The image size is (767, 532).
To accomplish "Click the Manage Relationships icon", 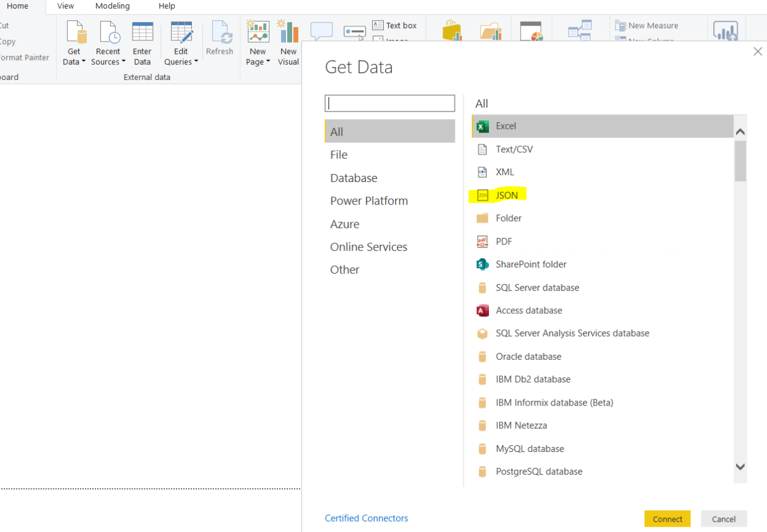I will tap(579, 31).
